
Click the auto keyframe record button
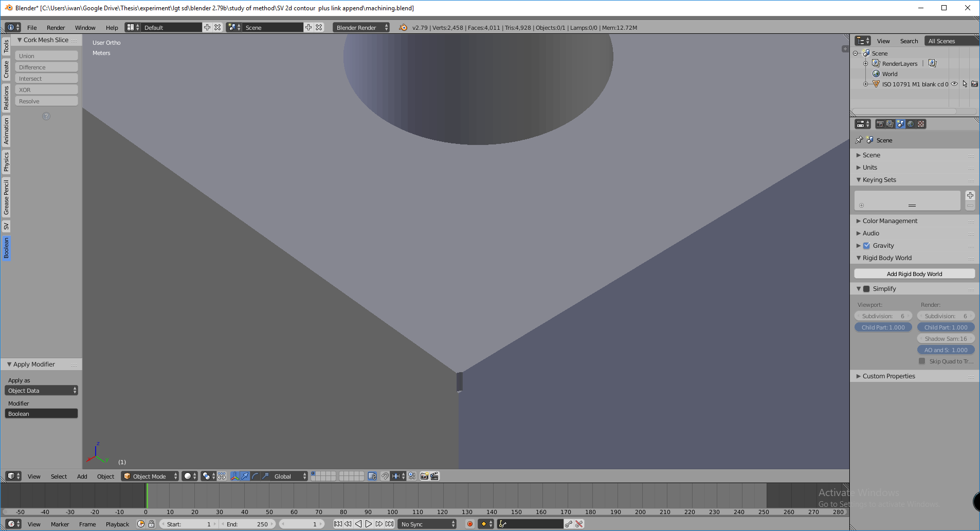(469, 524)
